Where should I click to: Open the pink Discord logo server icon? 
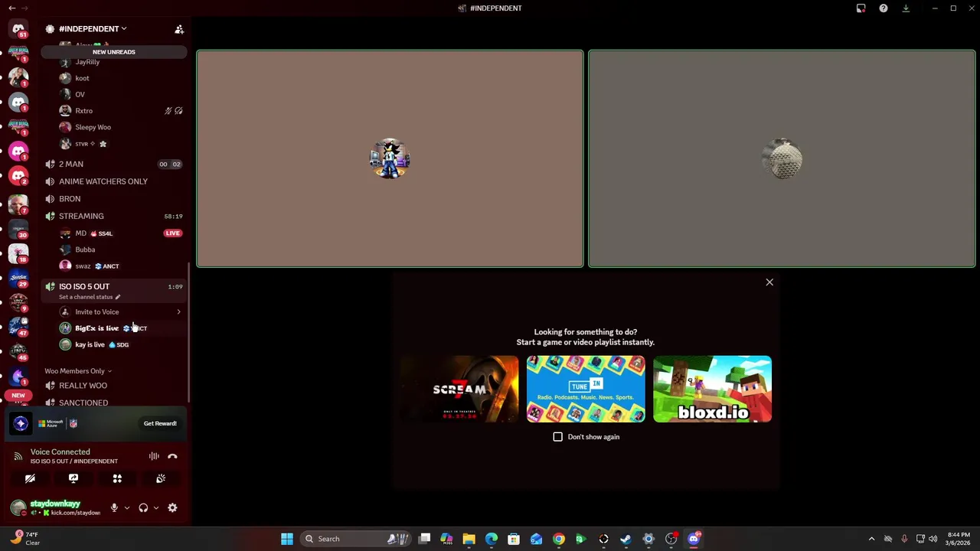pyautogui.click(x=18, y=152)
